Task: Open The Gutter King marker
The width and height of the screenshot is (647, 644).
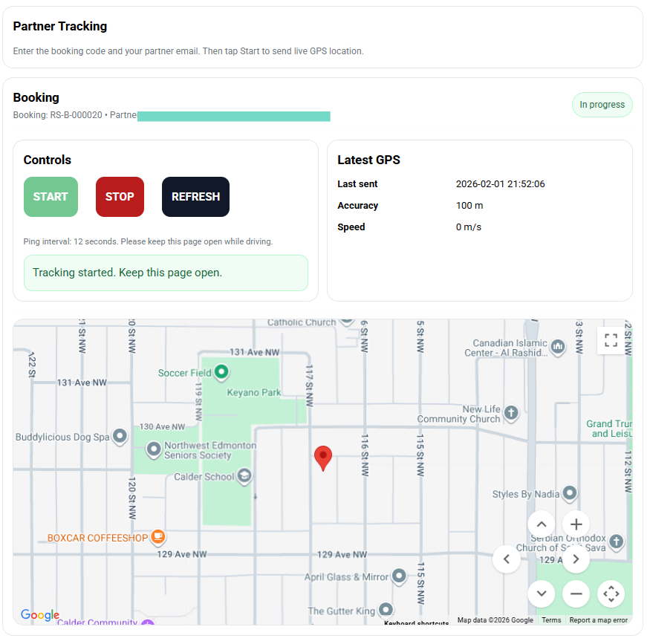Action: (x=386, y=609)
